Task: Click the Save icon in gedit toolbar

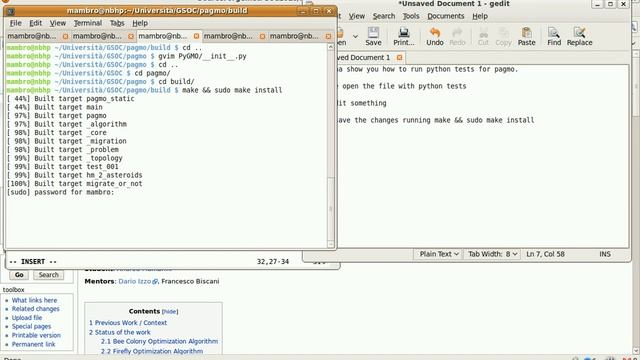Action: tap(373, 36)
